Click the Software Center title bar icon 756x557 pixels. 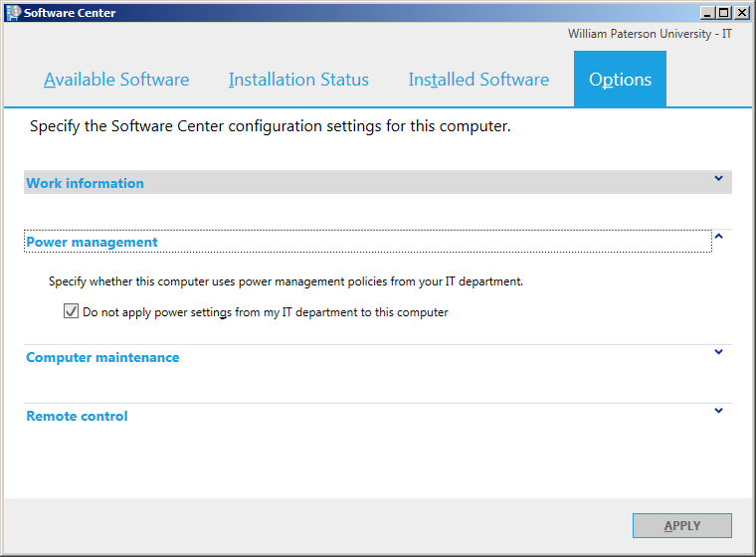[x=13, y=13]
